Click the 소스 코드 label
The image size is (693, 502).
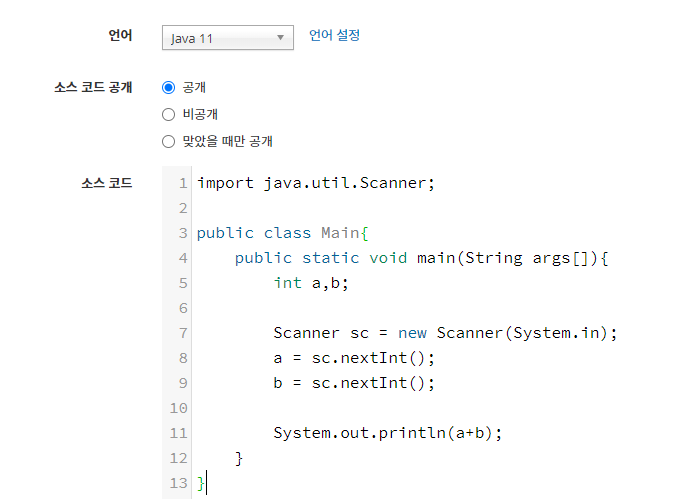[x=107, y=183]
